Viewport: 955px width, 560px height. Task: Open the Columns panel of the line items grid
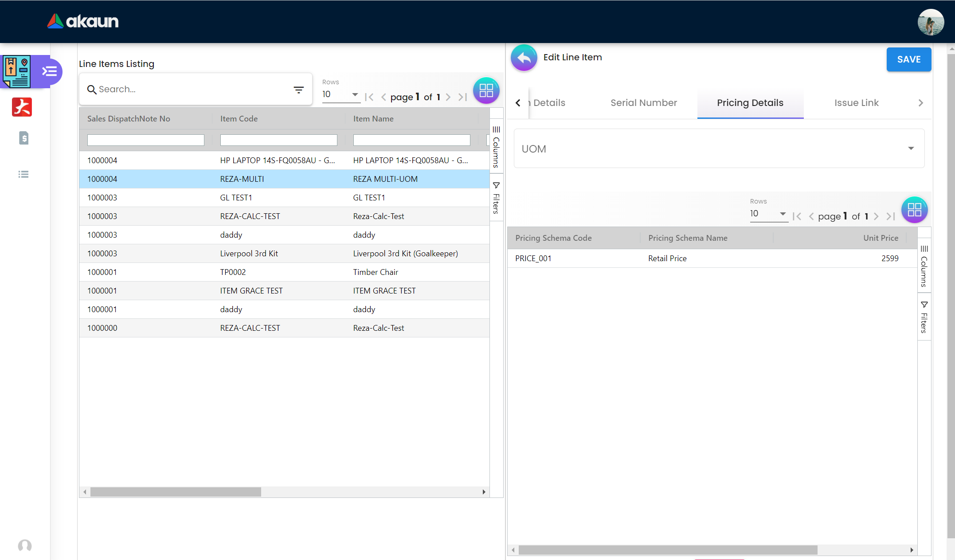coord(496,147)
